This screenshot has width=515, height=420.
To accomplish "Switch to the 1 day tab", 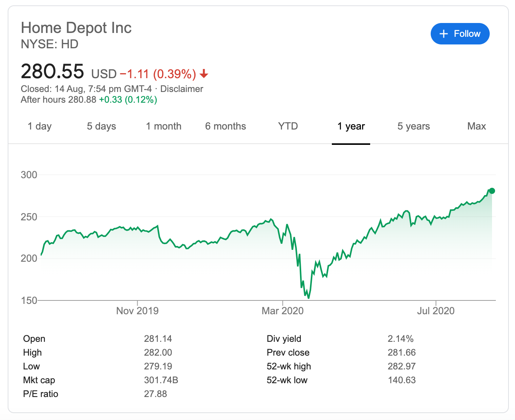I will [39, 126].
